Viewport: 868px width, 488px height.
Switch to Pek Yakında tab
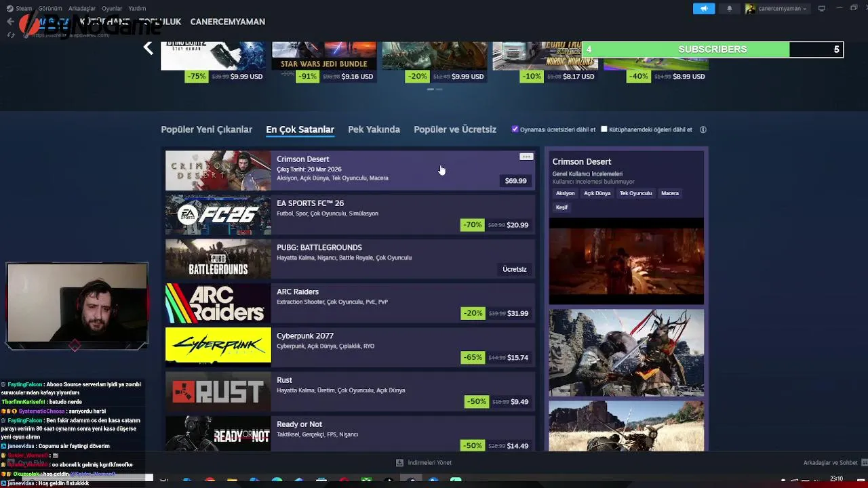374,129
